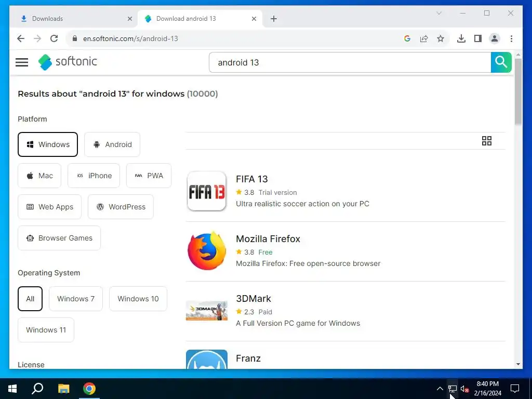This screenshot has width=532, height=399.
Task: Open the Windows Start menu
Action: pos(12,389)
